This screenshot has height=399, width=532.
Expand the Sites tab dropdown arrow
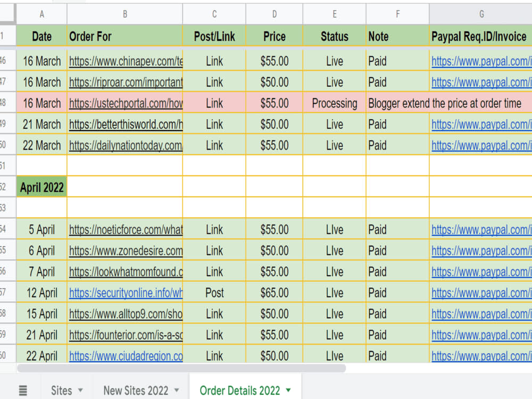pyautogui.click(x=80, y=390)
